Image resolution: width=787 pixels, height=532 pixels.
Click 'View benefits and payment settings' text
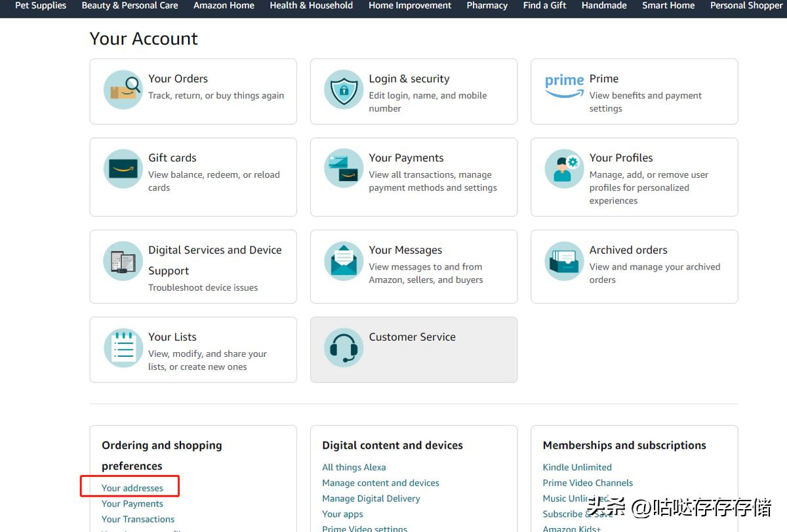pos(645,102)
